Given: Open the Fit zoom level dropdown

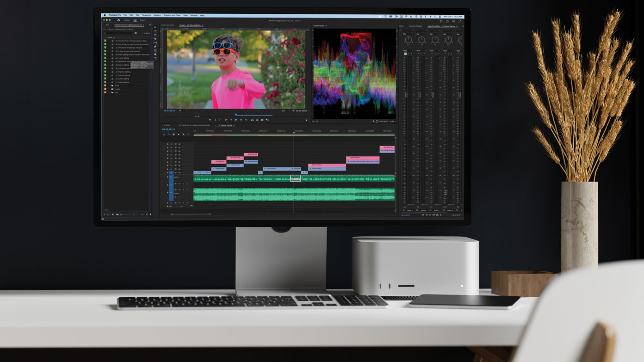Looking at the screenshot, I should [x=183, y=110].
